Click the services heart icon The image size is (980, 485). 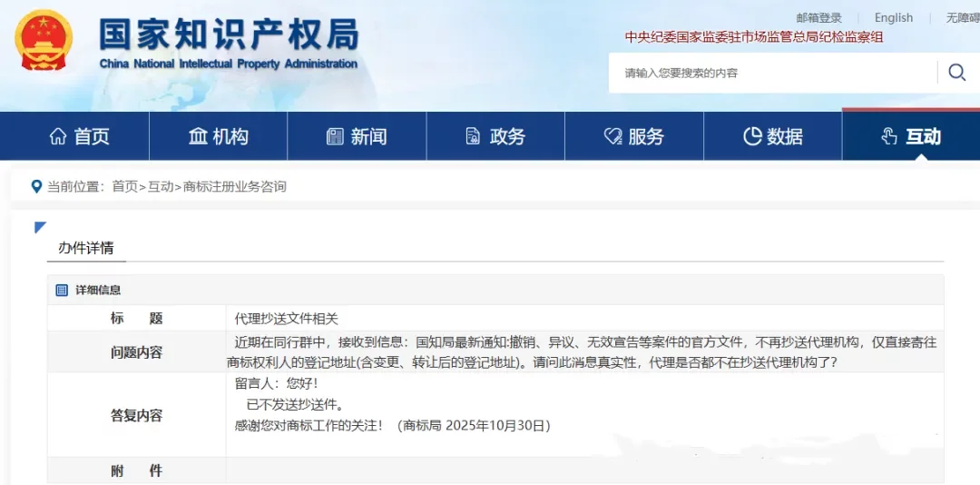pyautogui.click(x=613, y=136)
